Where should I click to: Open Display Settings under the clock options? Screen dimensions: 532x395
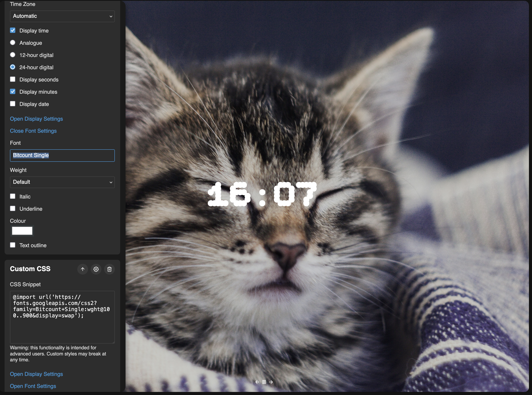pos(36,119)
